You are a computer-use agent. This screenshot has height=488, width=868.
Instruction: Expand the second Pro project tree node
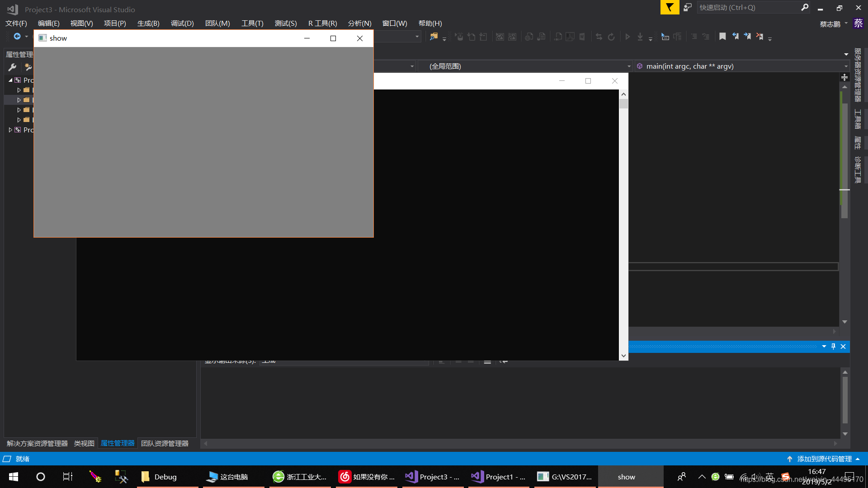(x=10, y=130)
